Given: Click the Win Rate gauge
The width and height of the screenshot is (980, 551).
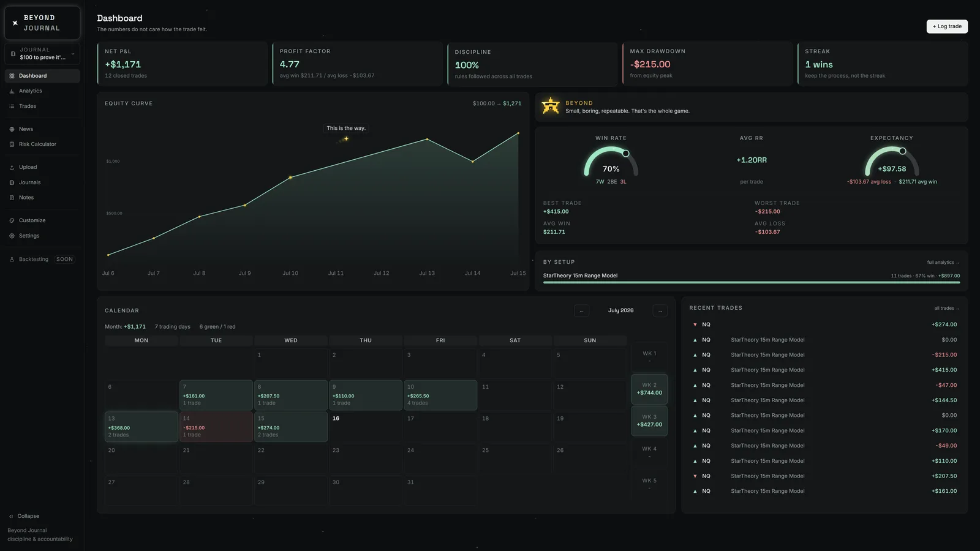Looking at the screenshot, I should 611,162.
